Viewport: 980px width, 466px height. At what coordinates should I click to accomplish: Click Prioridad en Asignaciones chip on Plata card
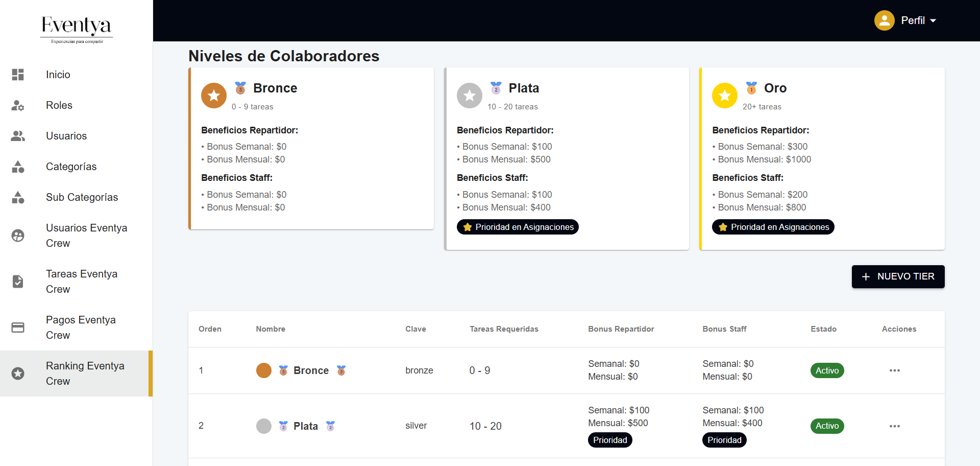point(518,227)
